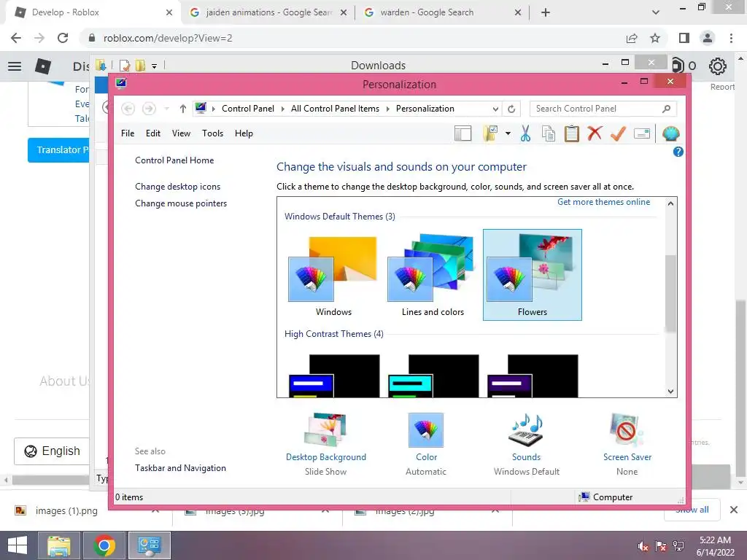This screenshot has height=560, width=747.
Task: Click the orange checkmark toolbar icon
Action: [x=618, y=133]
